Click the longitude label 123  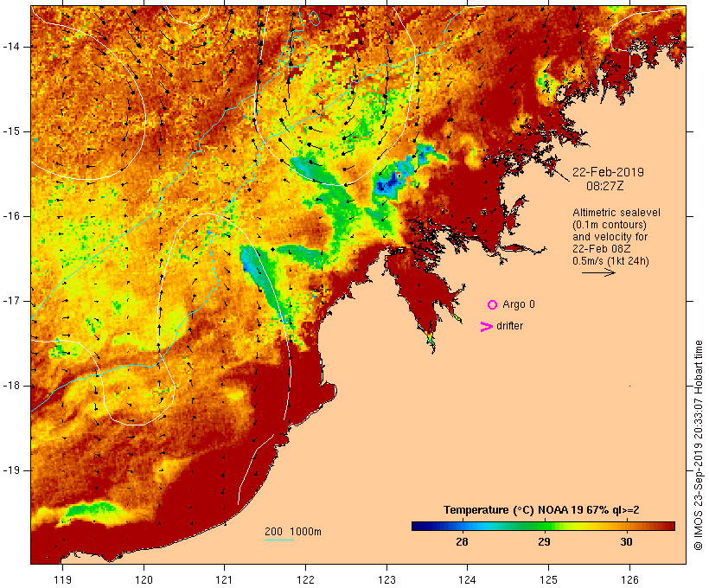pos(386,579)
